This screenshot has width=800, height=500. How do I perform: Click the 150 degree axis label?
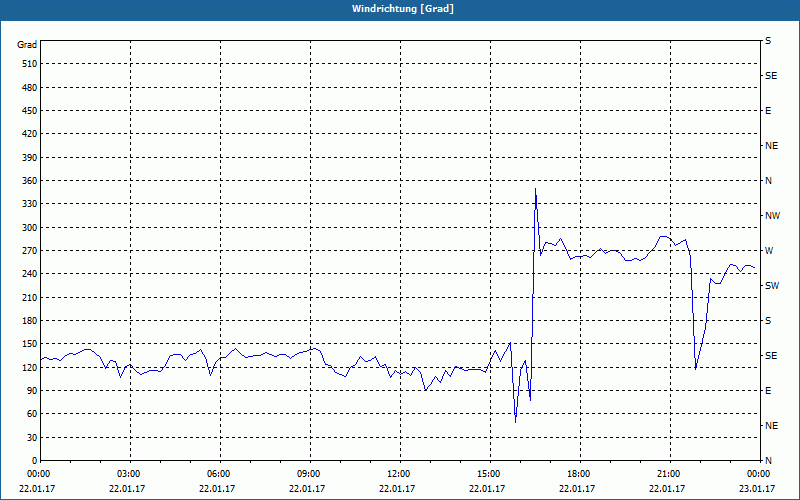[30, 344]
